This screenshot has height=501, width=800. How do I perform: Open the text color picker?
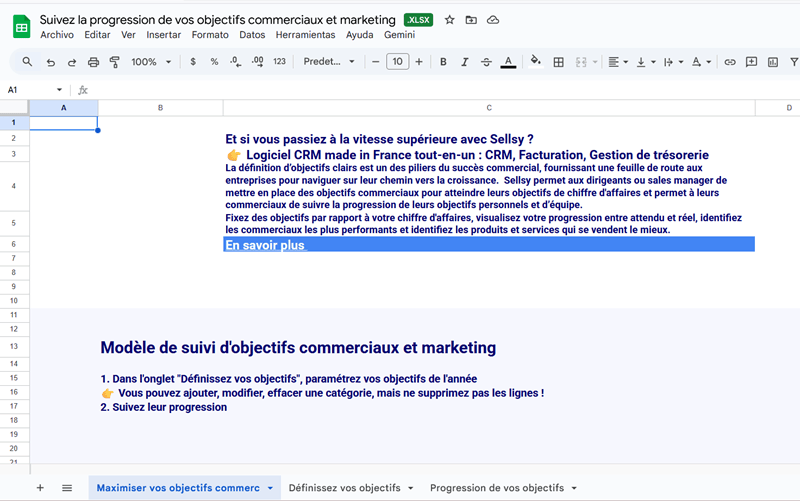[508, 62]
